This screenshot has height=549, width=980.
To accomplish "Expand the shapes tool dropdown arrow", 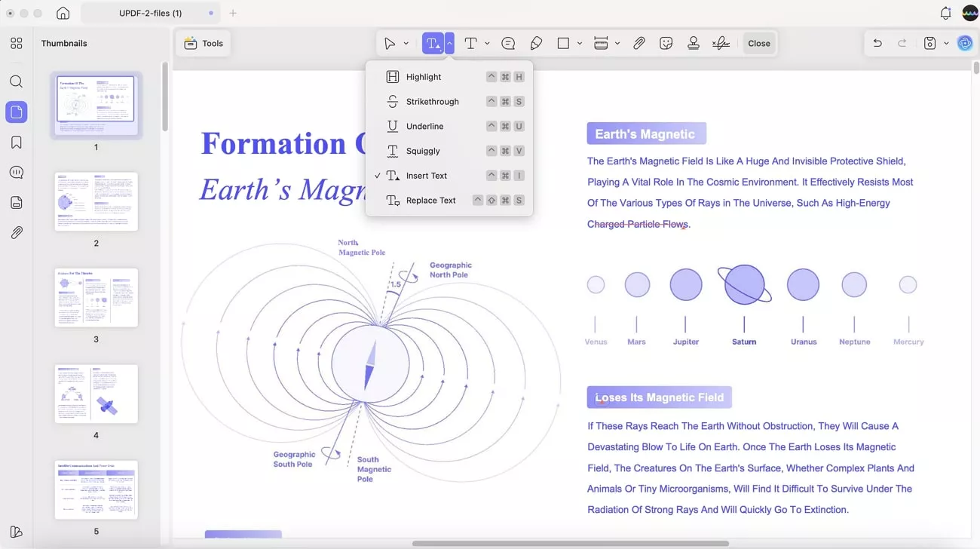I will click(x=580, y=44).
